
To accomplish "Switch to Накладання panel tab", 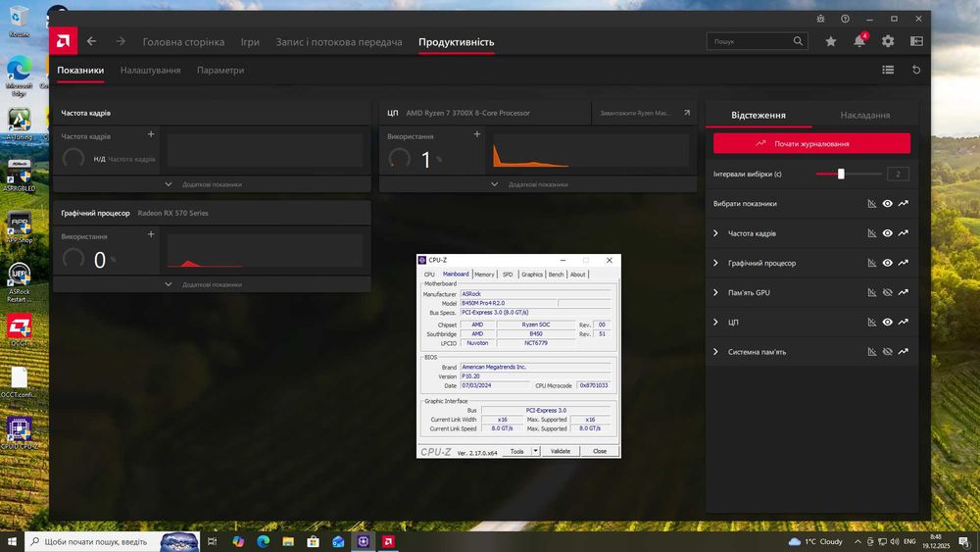I will coord(865,115).
